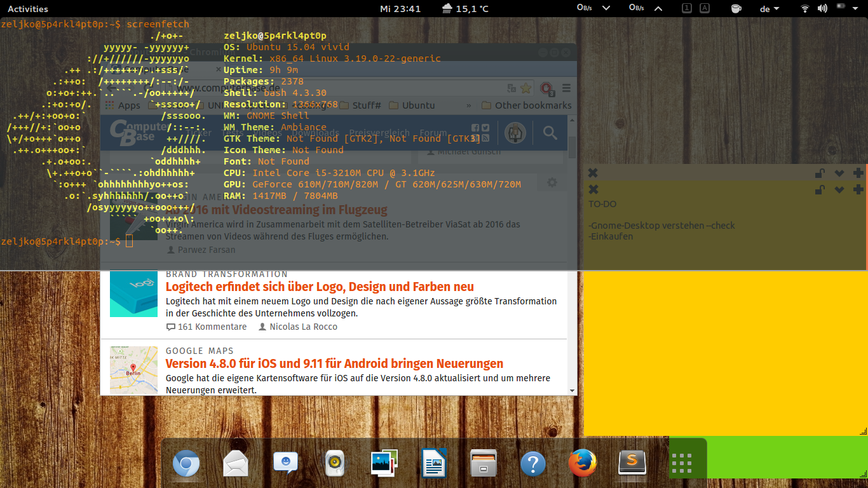This screenshot has width=868, height=488.
Task: Click the Wi-Fi indicator in top bar
Action: pyautogui.click(x=805, y=8)
